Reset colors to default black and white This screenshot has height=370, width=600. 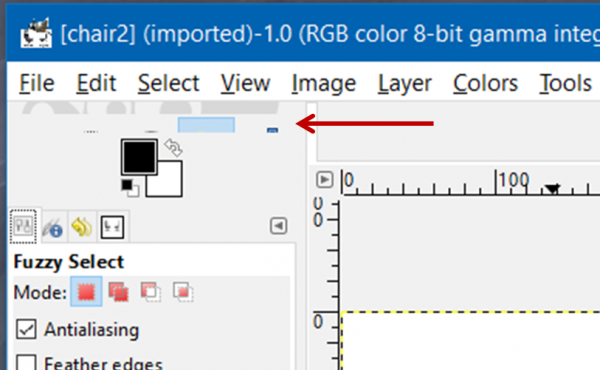[x=130, y=188]
